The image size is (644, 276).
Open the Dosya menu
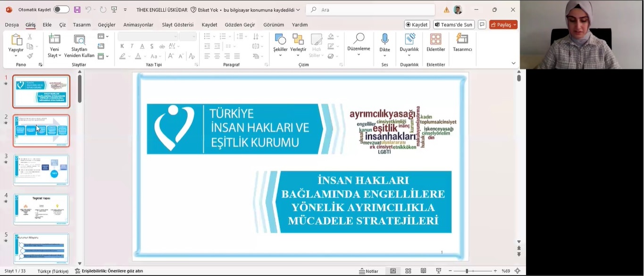point(12,24)
